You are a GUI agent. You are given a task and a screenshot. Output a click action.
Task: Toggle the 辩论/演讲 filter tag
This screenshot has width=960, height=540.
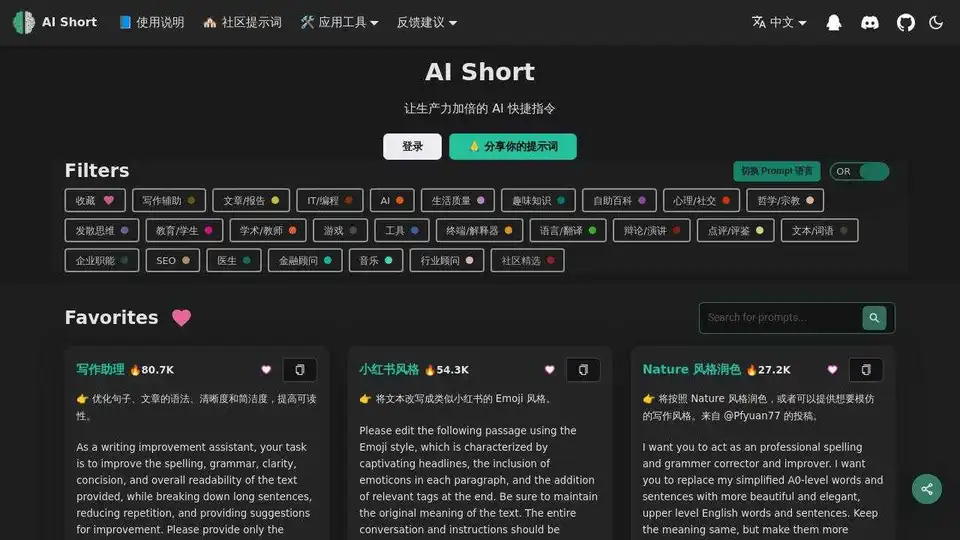[651, 231]
